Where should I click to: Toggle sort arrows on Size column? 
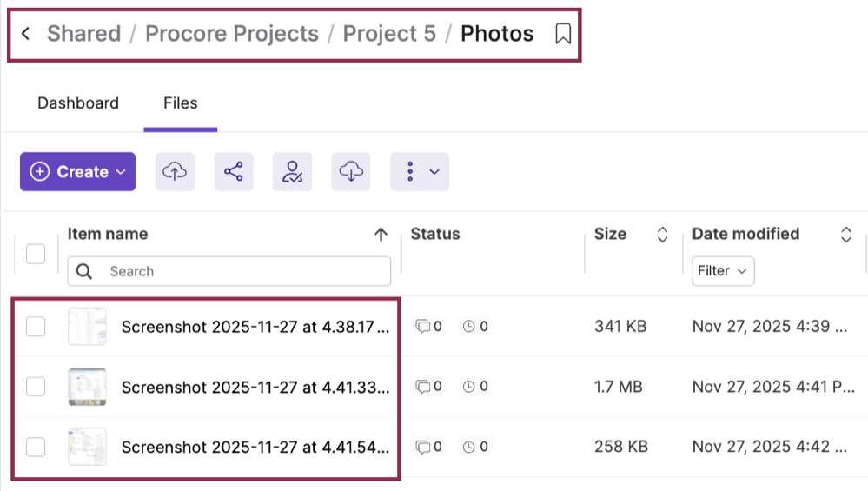coord(663,235)
